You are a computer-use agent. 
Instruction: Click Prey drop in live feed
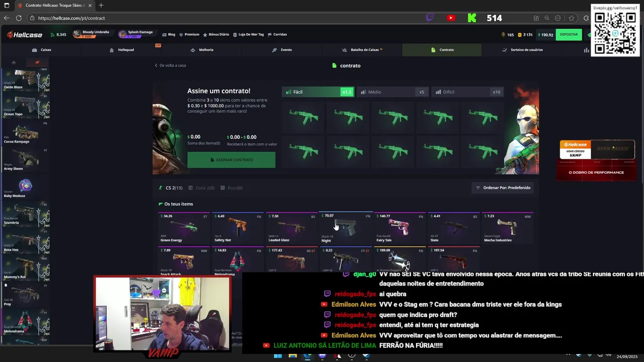25,296
